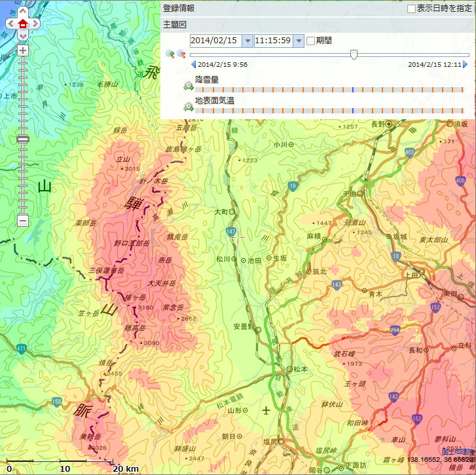Click the 大町 town marker

coord(232,212)
